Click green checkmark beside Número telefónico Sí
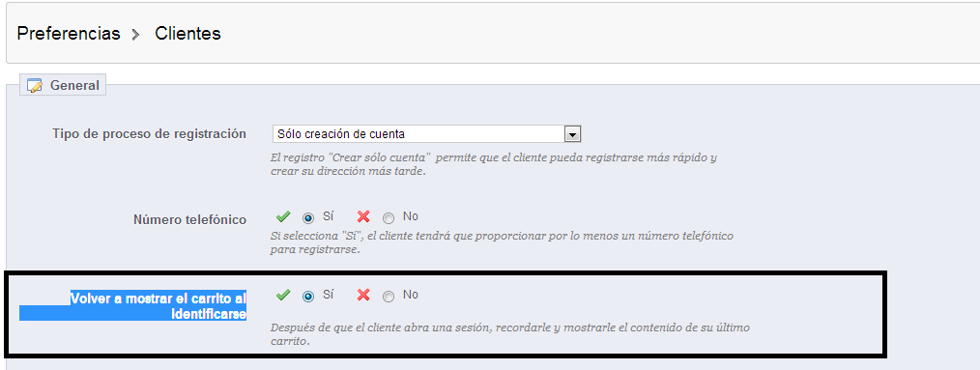This screenshot has height=370, width=980. [x=283, y=216]
